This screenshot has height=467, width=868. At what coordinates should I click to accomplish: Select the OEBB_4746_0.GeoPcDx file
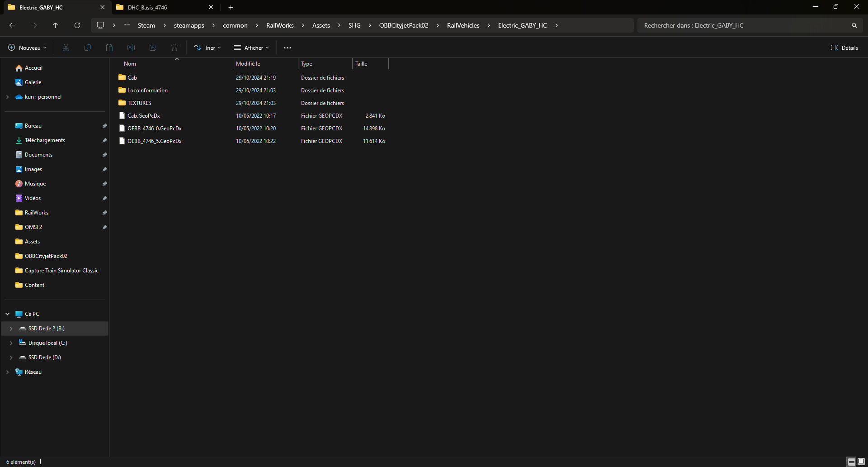(154, 129)
